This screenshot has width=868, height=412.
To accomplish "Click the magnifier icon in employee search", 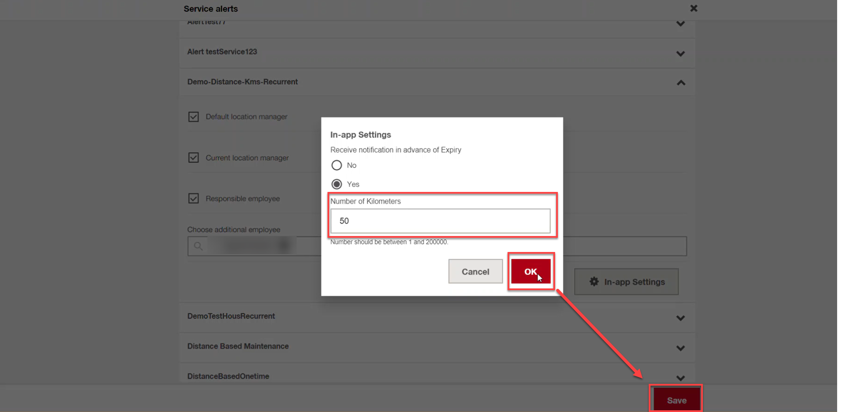I will pyautogui.click(x=198, y=246).
